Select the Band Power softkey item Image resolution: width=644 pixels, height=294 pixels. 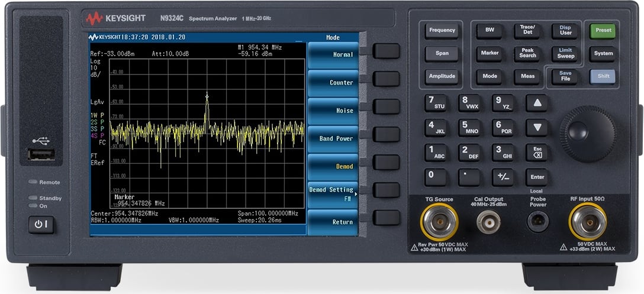(x=333, y=139)
